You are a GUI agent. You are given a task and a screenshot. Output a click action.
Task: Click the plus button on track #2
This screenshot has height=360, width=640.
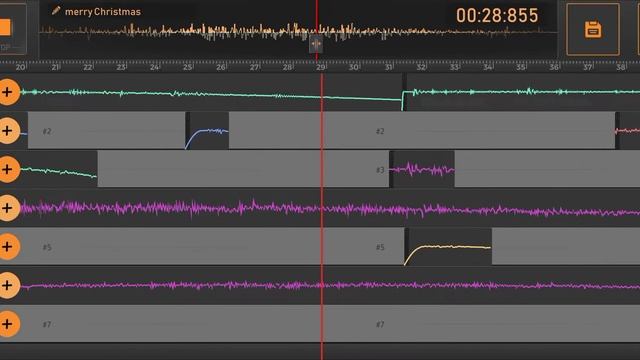point(8,131)
